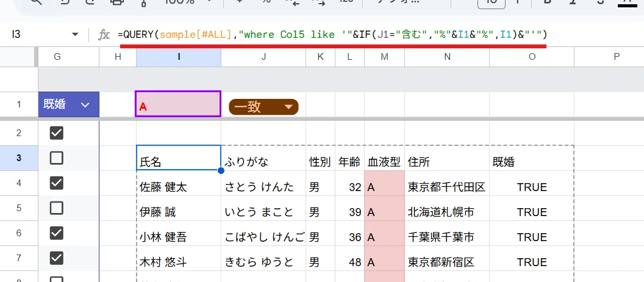Select column J header

tap(263, 57)
